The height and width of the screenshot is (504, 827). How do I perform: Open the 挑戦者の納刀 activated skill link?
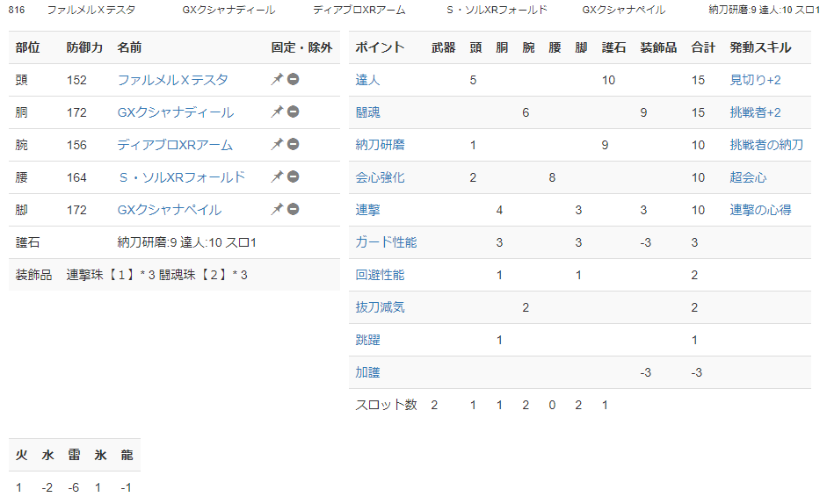point(766,145)
